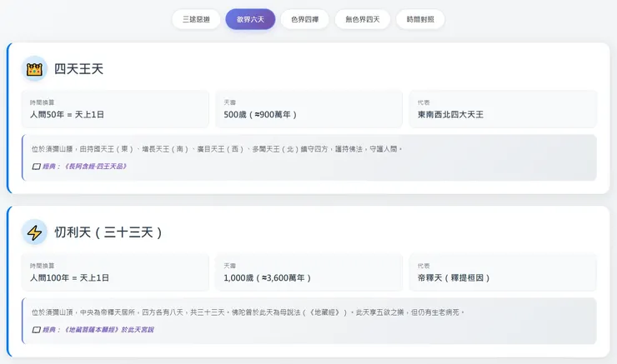The height and width of the screenshot is (364, 617).
Task: Switch to the 三途惡道 tab
Action: pos(196,19)
